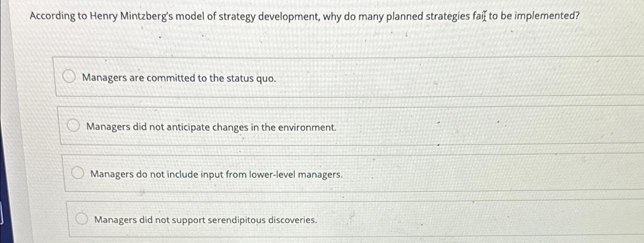Click the third answer option row

(306, 174)
